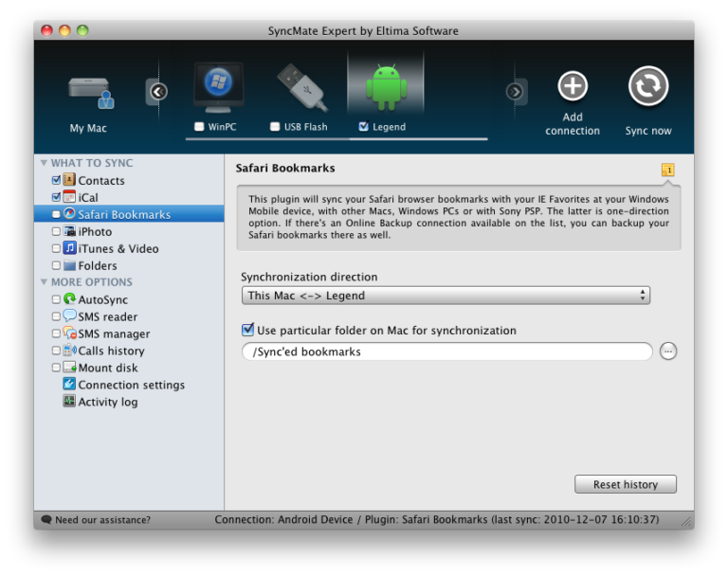Select the Android Legend device icon

tap(386, 88)
